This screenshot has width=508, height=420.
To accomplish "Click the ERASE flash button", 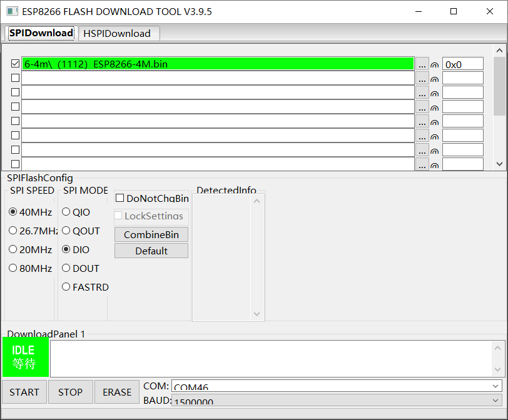I will click(117, 392).
